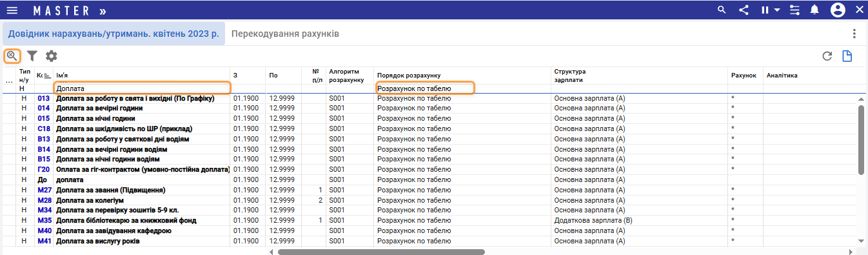Create a new document with the page icon
868x255 pixels.
tap(847, 56)
